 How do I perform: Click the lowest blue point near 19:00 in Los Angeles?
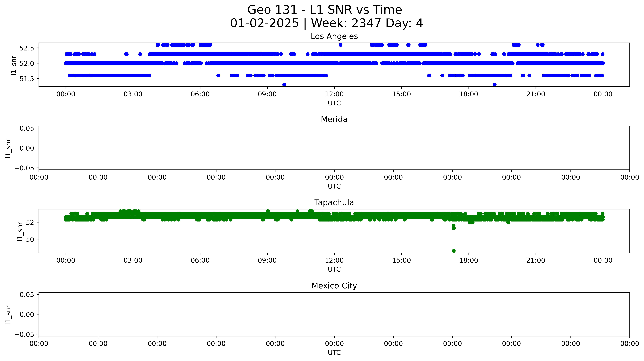pos(494,85)
